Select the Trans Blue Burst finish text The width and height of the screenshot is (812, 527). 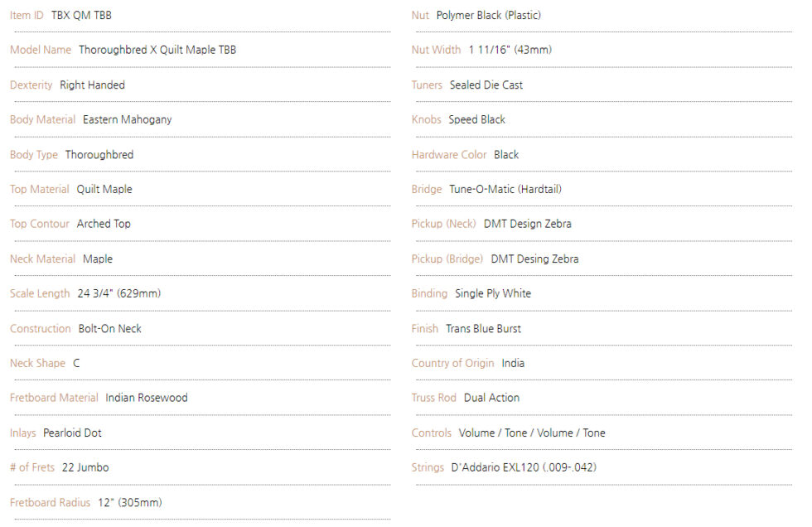[x=483, y=328]
